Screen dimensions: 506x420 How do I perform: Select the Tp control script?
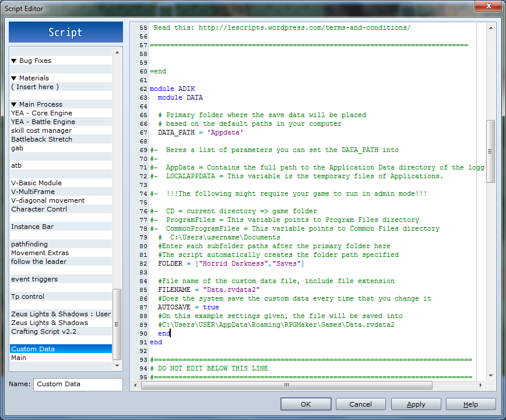[61, 297]
